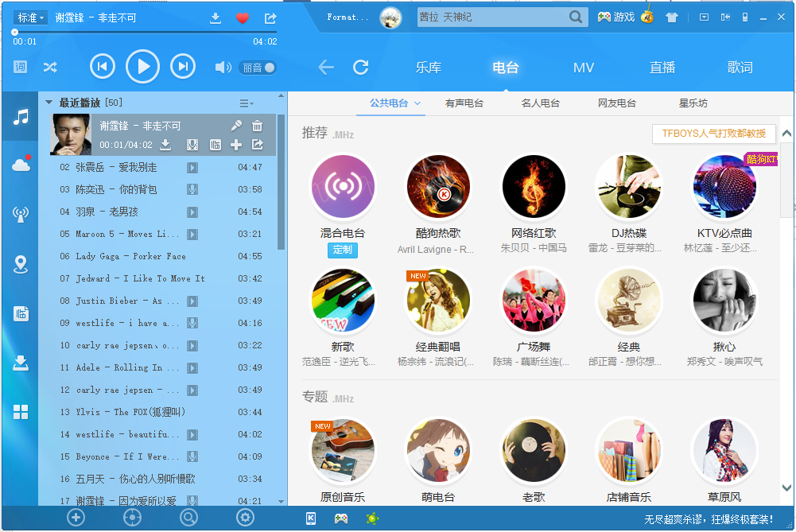Open the bottom bar gamepad icon
The height and width of the screenshot is (532, 796).
point(340,518)
